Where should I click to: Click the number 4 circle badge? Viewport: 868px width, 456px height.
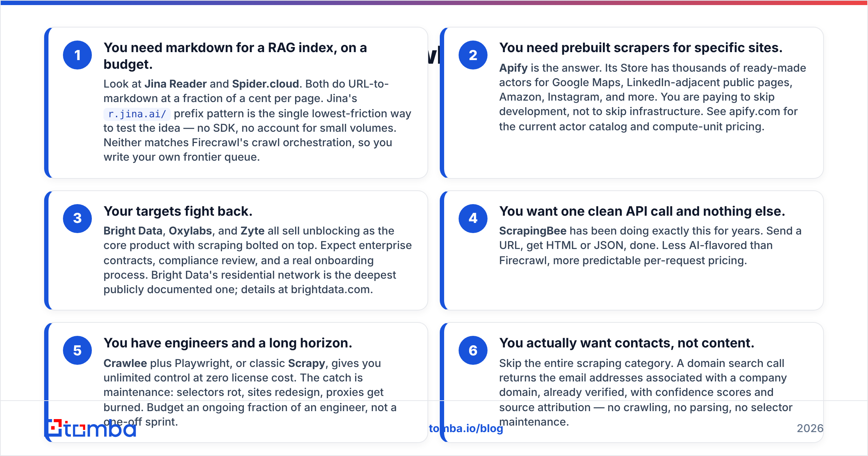pyautogui.click(x=473, y=218)
